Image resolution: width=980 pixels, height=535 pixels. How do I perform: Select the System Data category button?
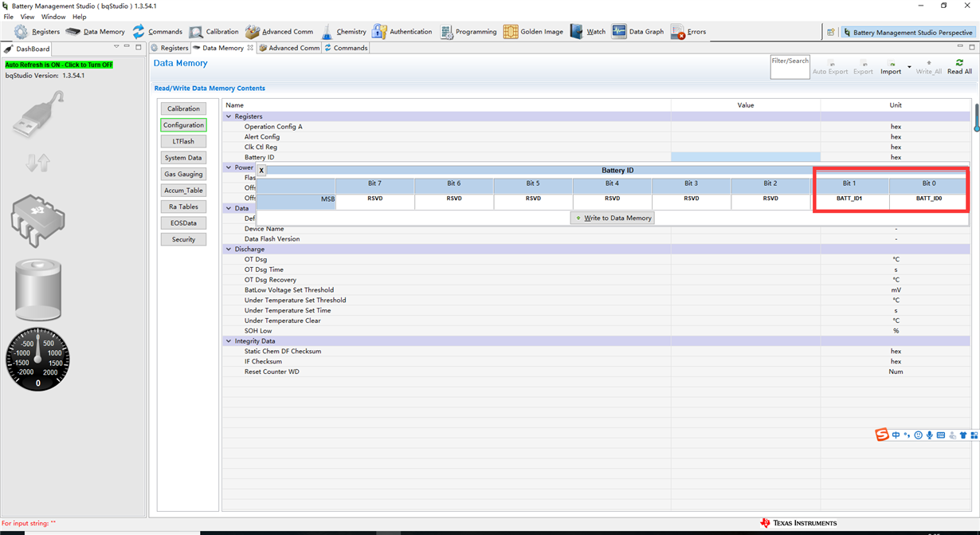183,158
